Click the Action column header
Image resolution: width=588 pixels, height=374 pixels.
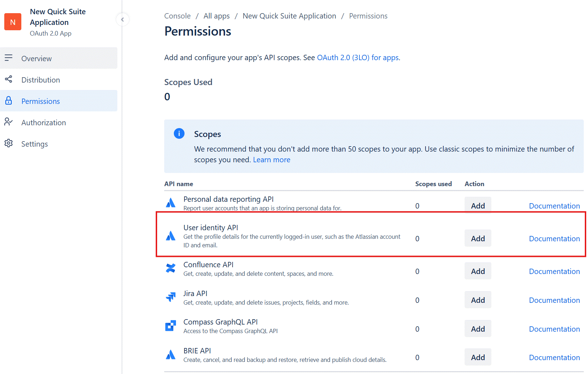(x=474, y=184)
